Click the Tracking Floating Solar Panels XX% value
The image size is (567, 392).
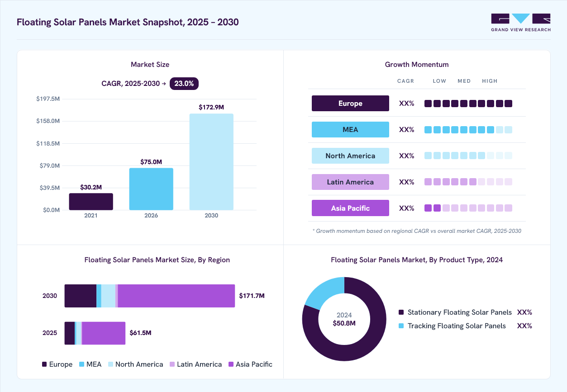tap(524, 326)
